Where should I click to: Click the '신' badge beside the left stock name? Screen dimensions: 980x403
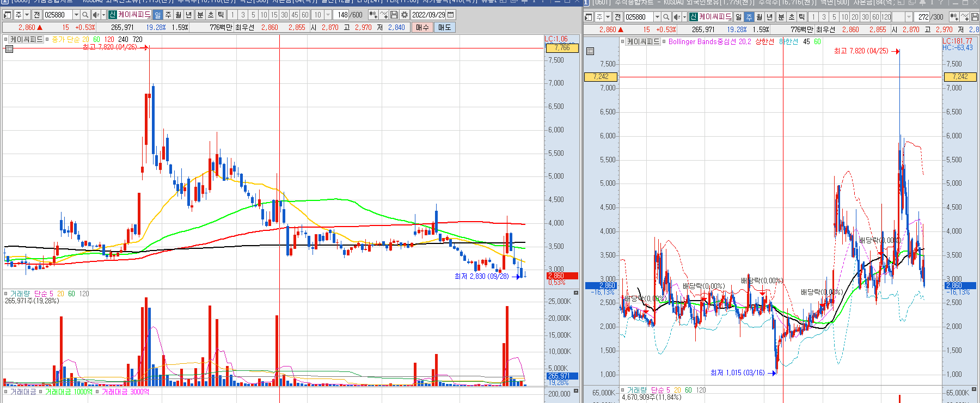pyautogui.click(x=112, y=15)
